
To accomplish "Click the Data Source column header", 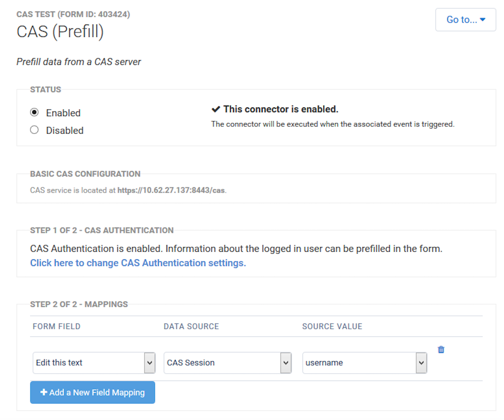I will click(191, 327).
